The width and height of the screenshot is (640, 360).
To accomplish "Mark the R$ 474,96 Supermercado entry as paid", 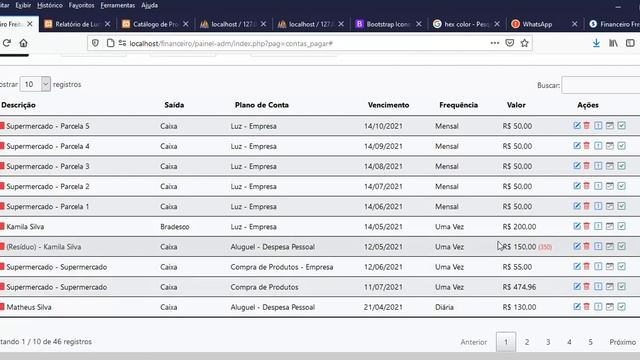I will (622, 287).
